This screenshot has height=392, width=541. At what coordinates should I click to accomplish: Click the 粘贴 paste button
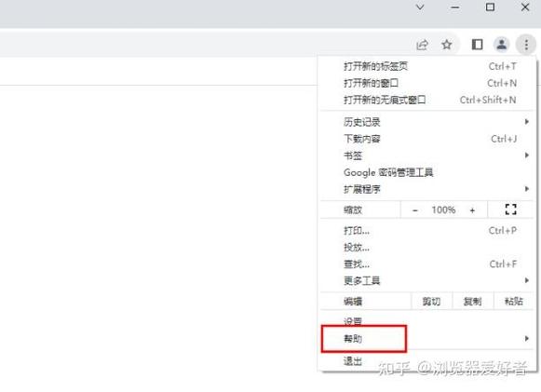pyautogui.click(x=514, y=302)
